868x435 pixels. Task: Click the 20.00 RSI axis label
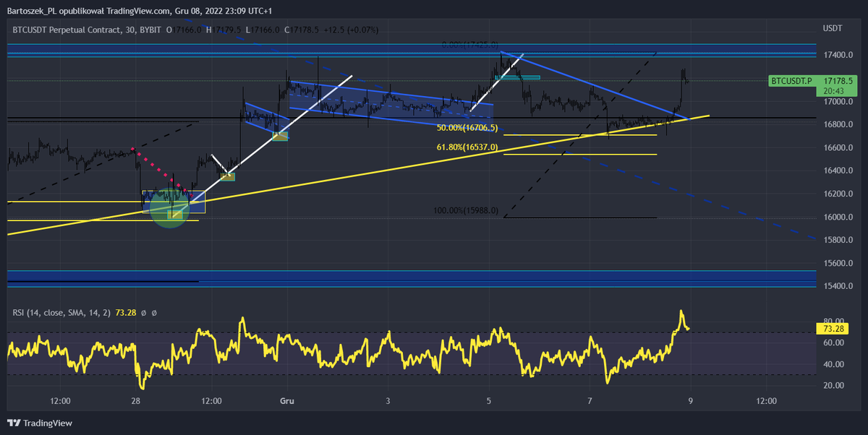tap(833, 385)
